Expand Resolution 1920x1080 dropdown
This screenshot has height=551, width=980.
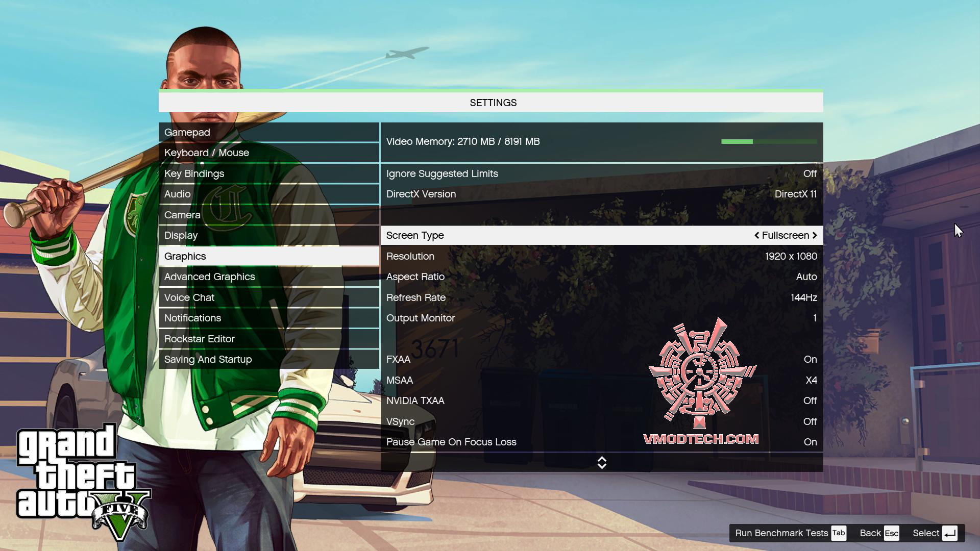tap(791, 256)
